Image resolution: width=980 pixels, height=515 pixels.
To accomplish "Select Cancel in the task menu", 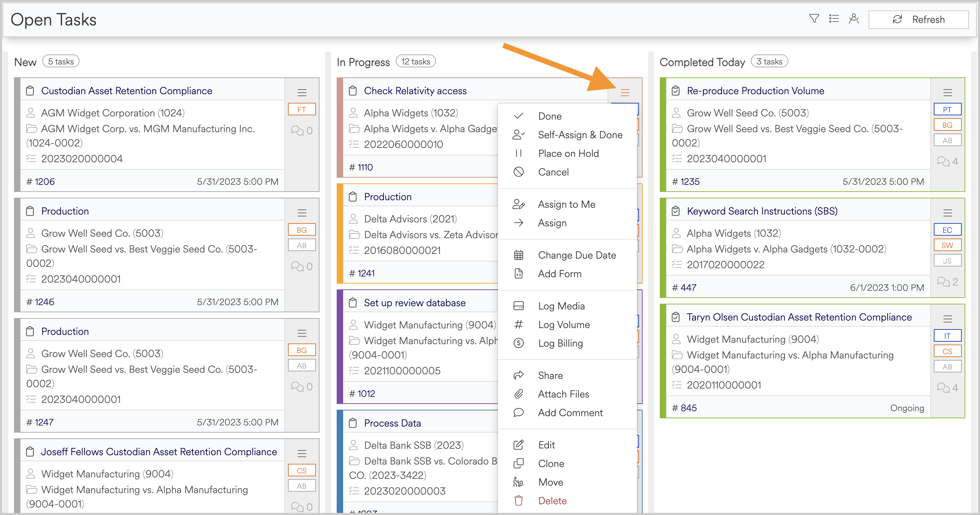I will pyautogui.click(x=567, y=172).
